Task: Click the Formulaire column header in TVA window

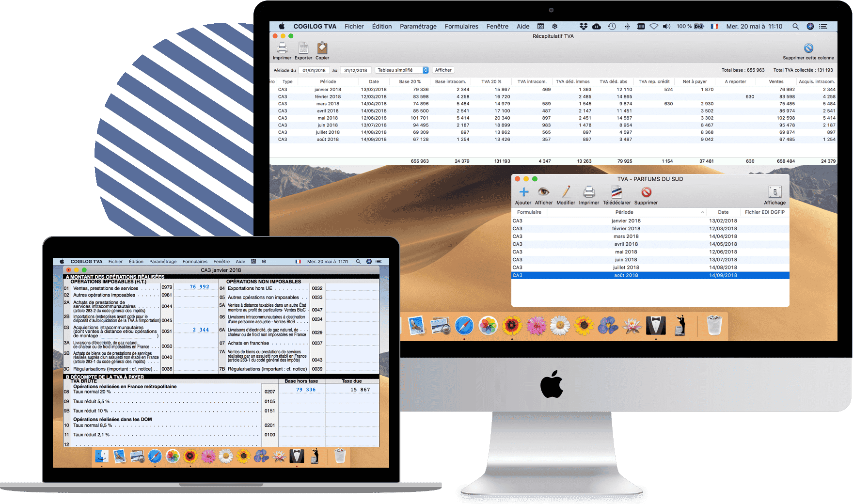Action: click(529, 212)
